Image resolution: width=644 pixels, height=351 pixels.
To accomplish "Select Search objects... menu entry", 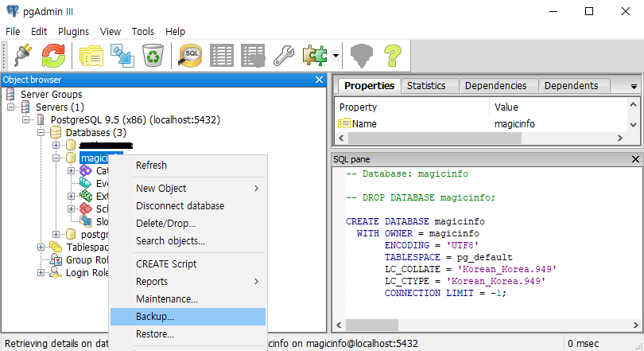I will click(x=188, y=241).
